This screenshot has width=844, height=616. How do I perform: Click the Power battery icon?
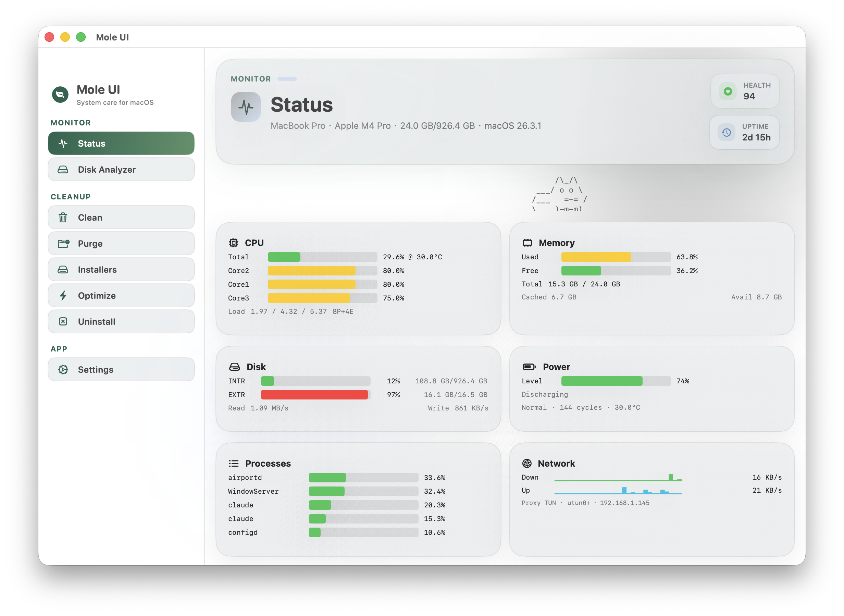pyautogui.click(x=529, y=367)
